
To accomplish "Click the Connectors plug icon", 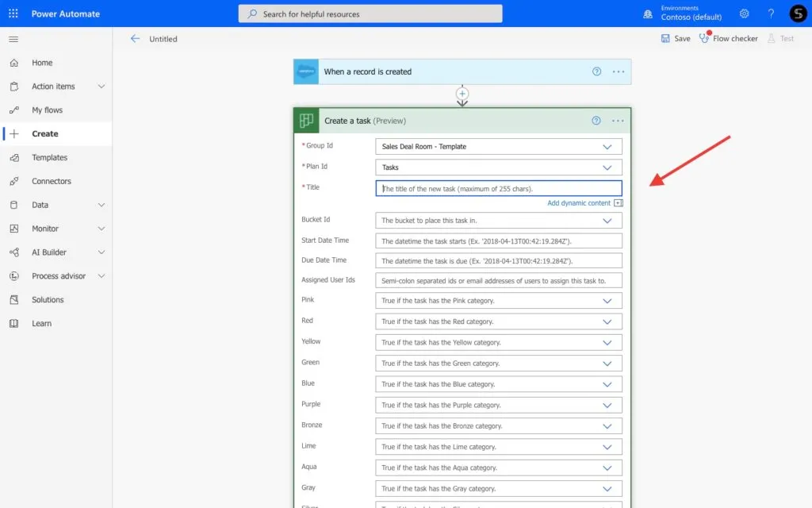I will pyautogui.click(x=14, y=181).
